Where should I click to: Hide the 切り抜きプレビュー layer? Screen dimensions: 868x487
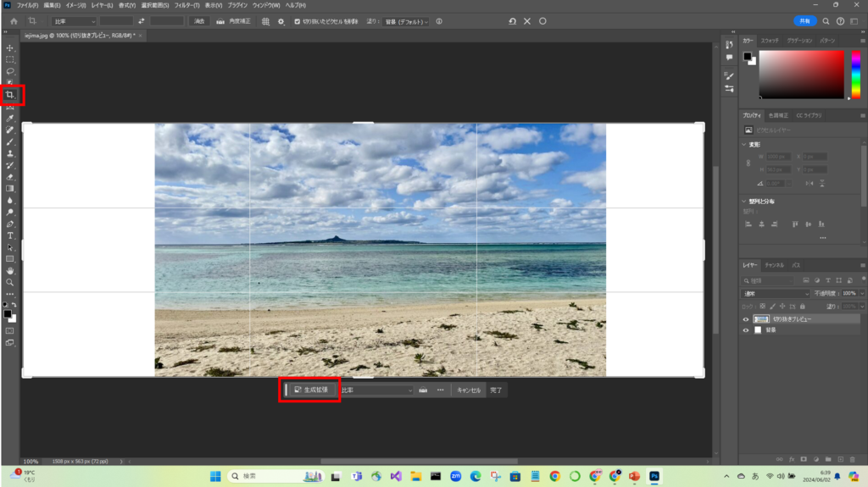pos(746,319)
